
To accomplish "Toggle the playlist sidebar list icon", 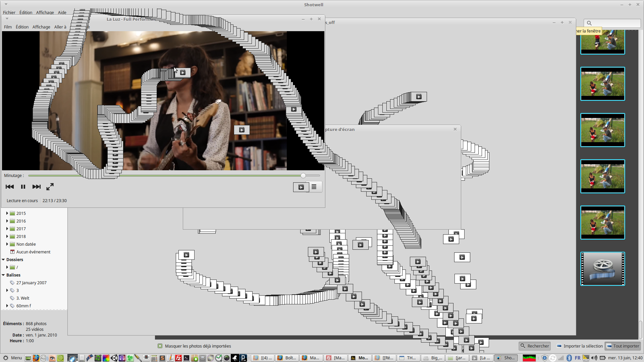I will point(314,187).
